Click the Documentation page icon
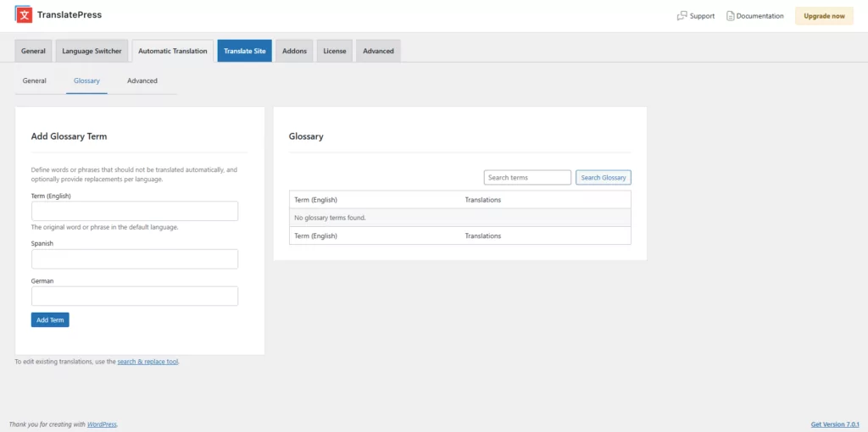The image size is (868, 432). [730, 16]
